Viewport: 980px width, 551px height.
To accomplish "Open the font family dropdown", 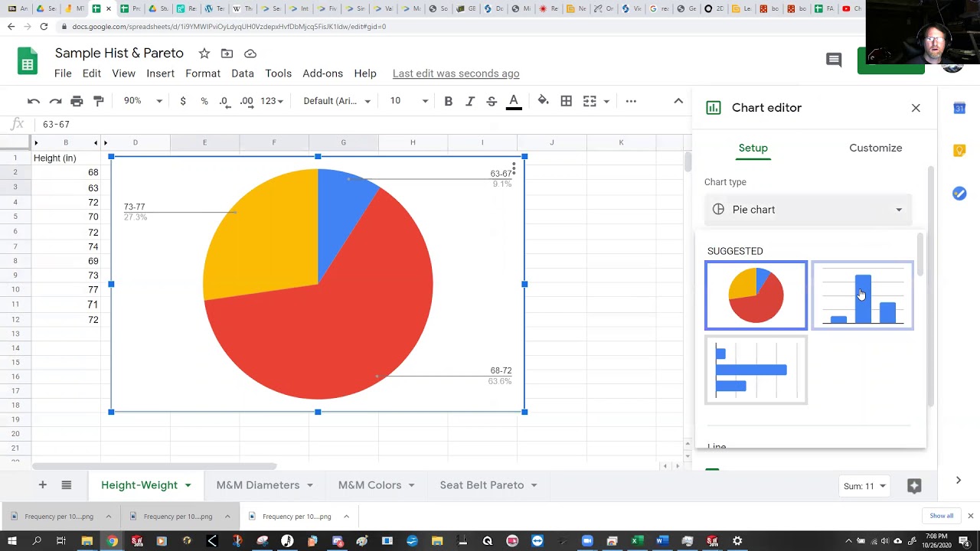I will click(337, 101).
